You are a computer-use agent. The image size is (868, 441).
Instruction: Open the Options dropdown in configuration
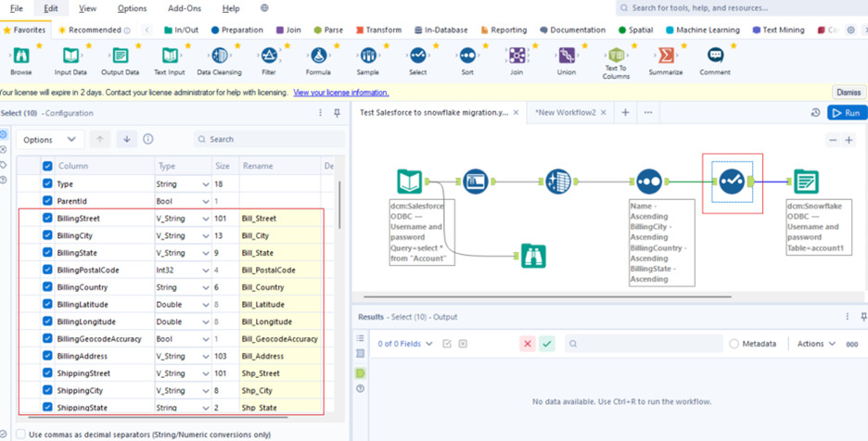tap(50, 140)
